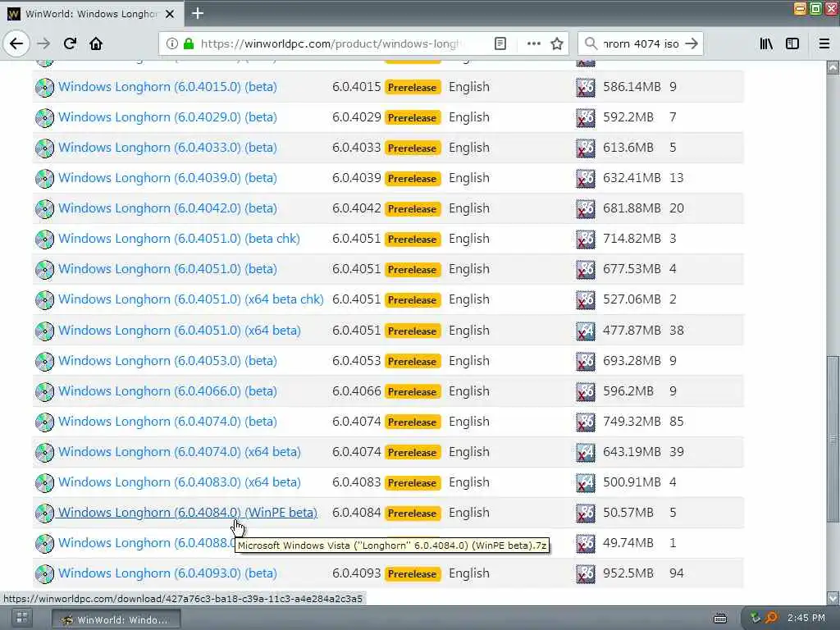This screenshot has height=630, width=840.
Task: Click the search box containing '4074 iso'
Action: pyautogui.click(x=640, y=43)
